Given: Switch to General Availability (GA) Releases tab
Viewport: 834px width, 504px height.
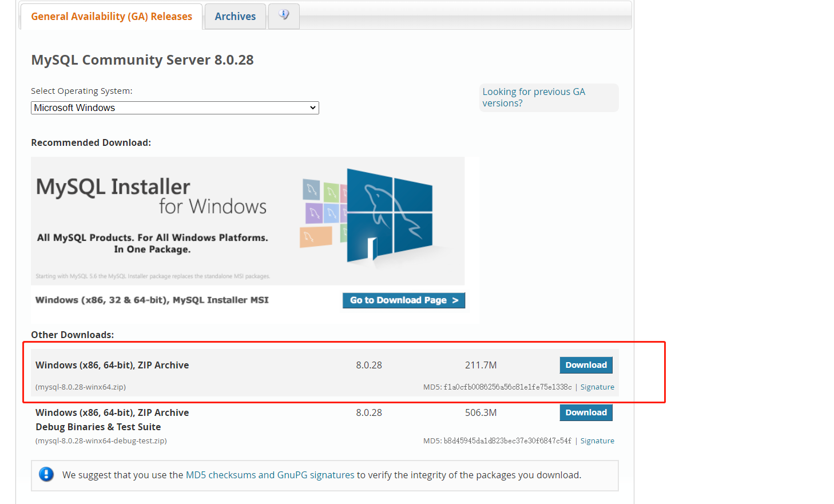Looking at the screenshot, I should pyautogui.click(x=112, y=17).
